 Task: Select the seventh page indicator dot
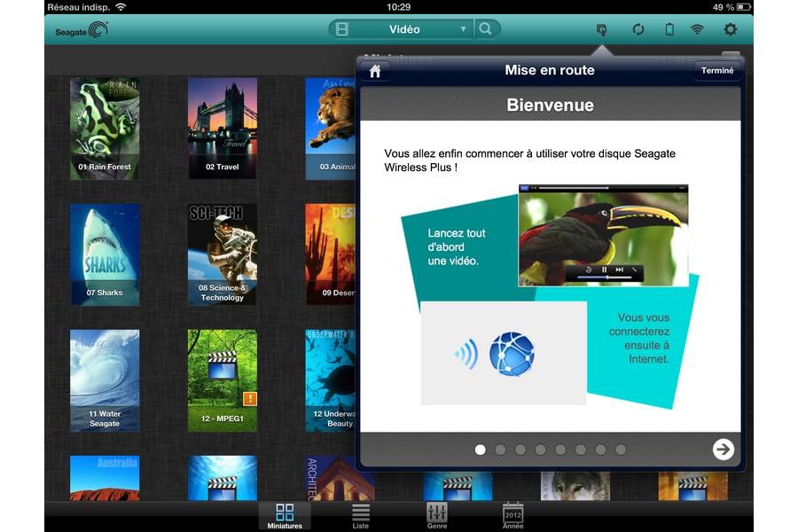600,450
